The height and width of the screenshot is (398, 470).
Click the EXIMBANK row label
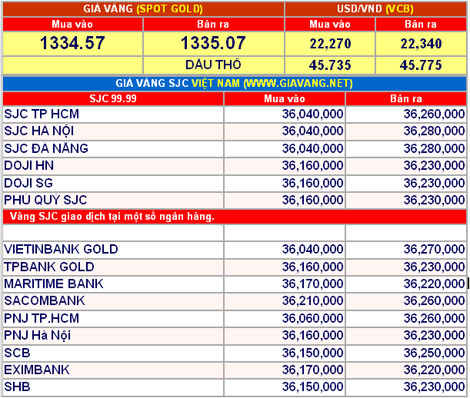(37, 370)
